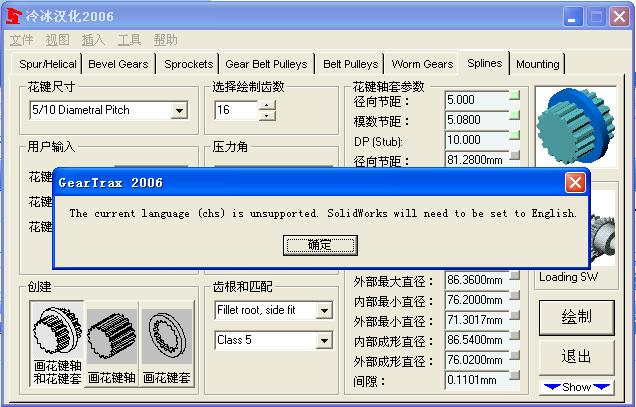Open the 视图 menu
Viewport: 636px width, 407px height.
click(57, 40)
